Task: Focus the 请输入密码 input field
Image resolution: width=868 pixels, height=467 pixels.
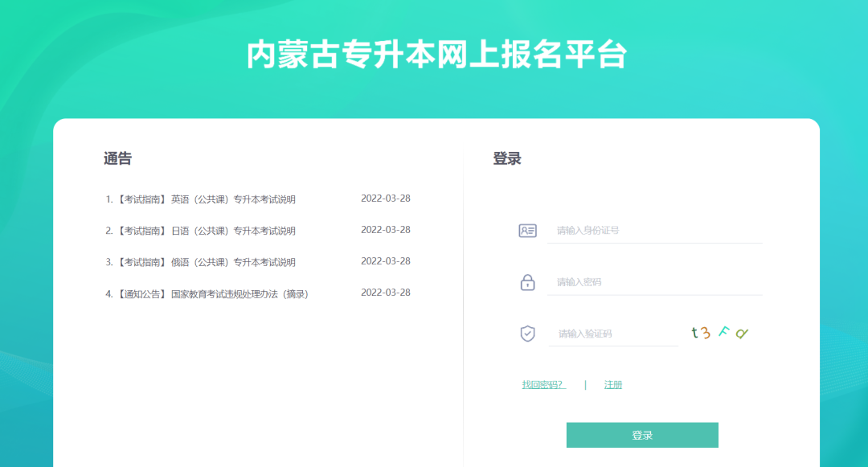Action: [x=654, y=282]
